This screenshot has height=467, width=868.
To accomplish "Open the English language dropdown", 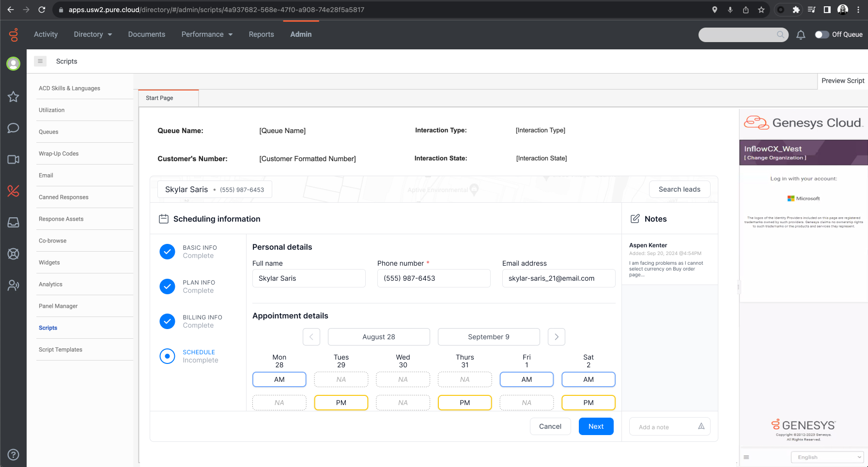I will (x=827, y=457).
